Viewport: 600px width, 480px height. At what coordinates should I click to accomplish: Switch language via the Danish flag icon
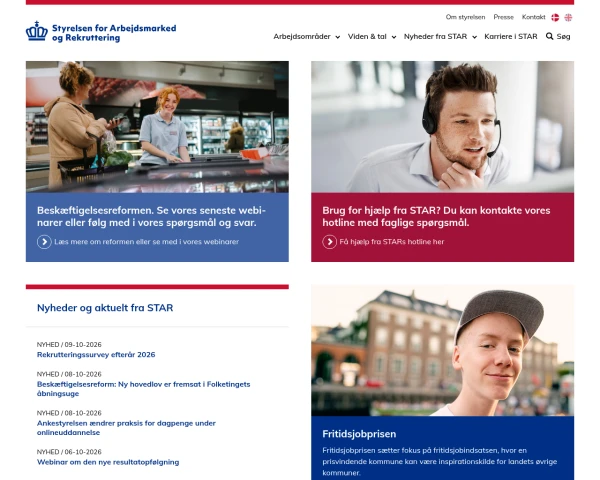click(x=555, y=17)
